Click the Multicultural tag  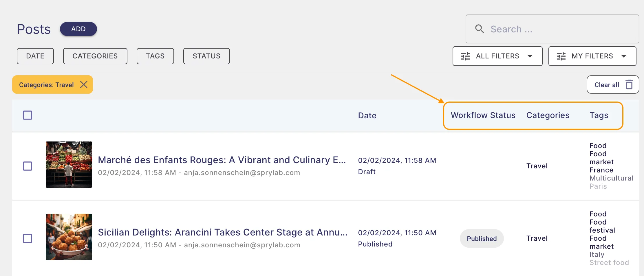(x=611, y=178)
